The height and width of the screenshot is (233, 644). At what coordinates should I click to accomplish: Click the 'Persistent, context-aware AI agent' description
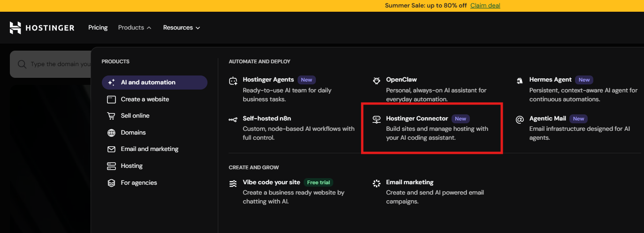pyautogui.click(x=583, y=95)
